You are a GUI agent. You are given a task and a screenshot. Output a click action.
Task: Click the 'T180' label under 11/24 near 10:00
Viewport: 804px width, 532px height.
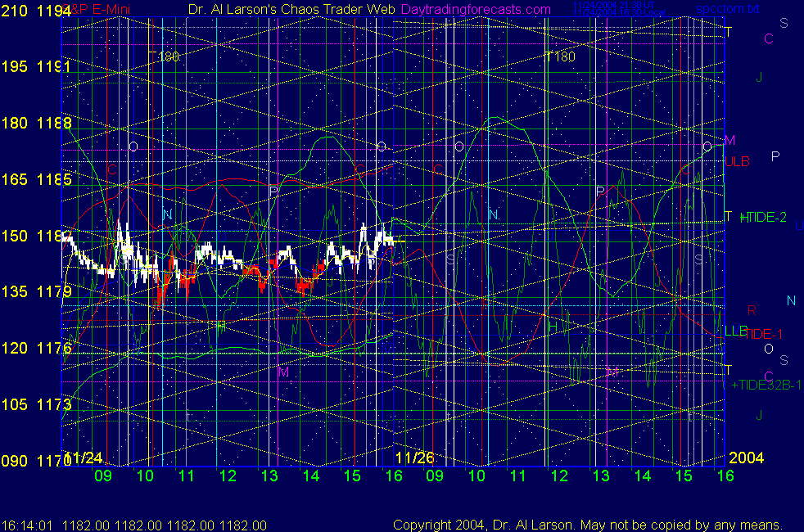point(164,56)
